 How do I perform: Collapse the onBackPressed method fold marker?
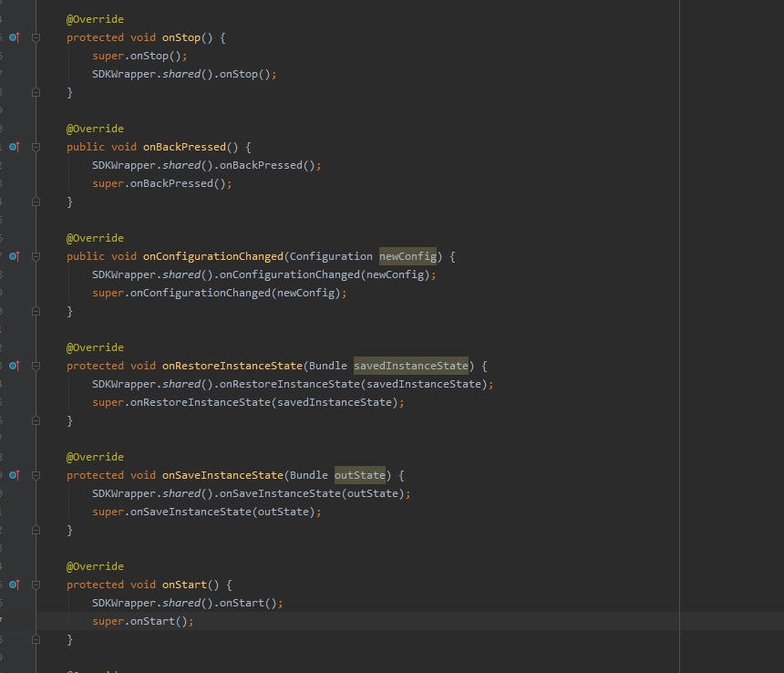36,147
